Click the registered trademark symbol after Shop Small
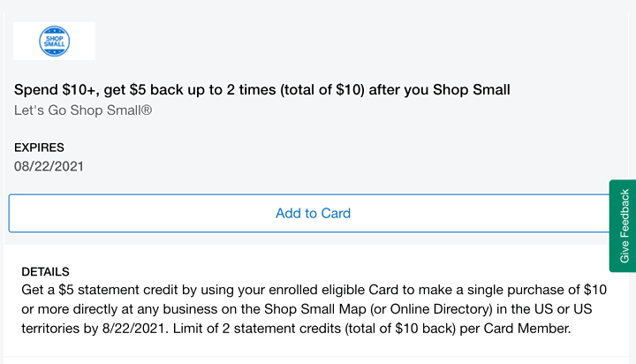Image resolution: width=636 pixels, height=364 pixels. tap(147, 110)
